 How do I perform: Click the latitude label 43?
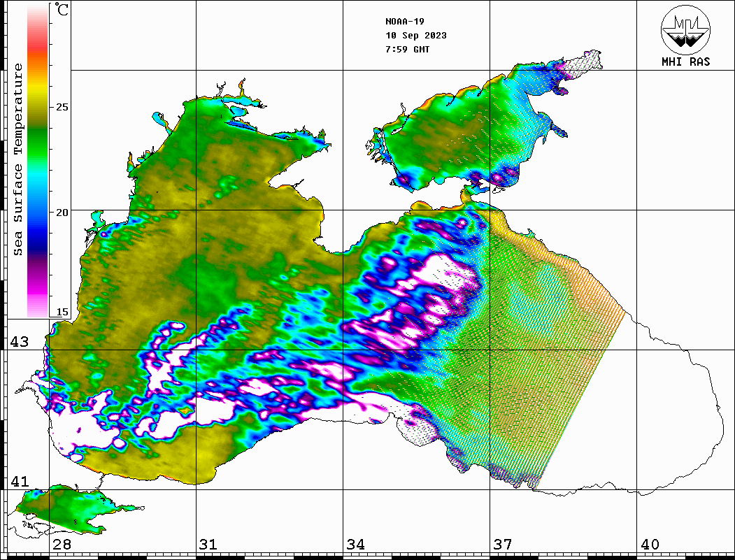click(x=20, y=342)
